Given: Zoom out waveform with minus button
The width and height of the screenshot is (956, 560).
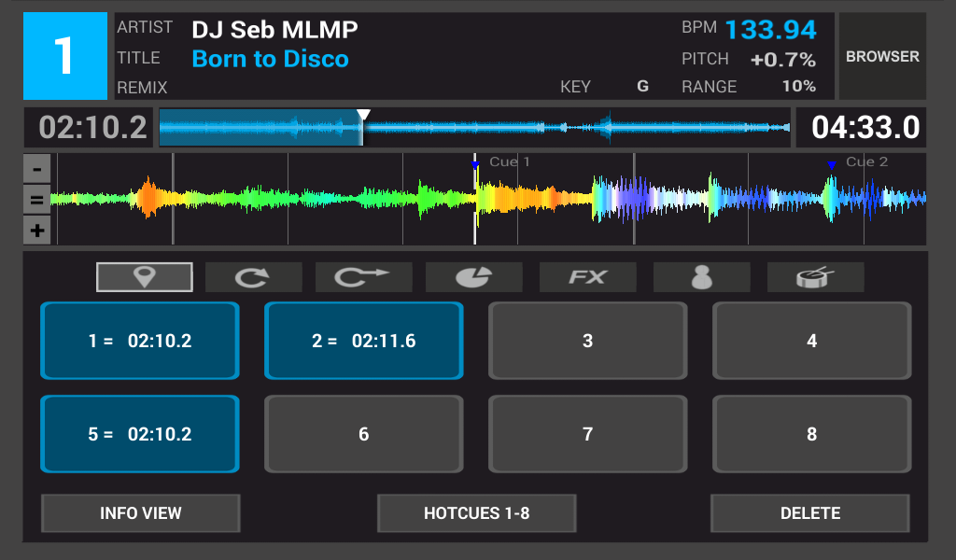Looking at the screenshot, I should pyautogui.click(x=36, y=170).
